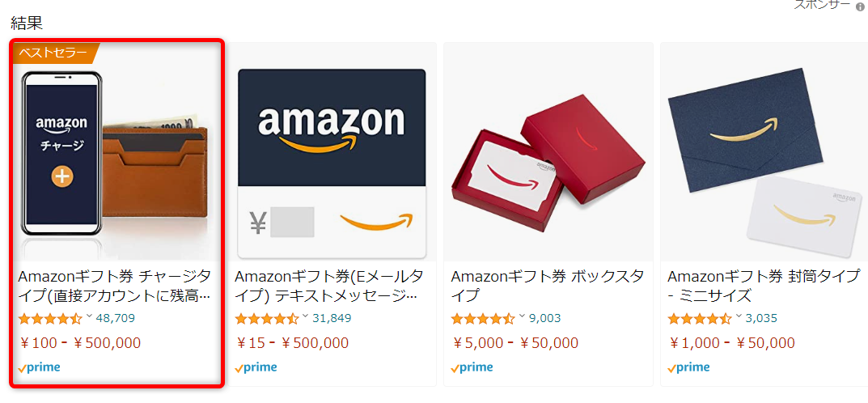Click Amazonギフト券 封筒タイプ ミニサイズ title link
The height and width of the screenshot is (403, 868).
point(763,286)
